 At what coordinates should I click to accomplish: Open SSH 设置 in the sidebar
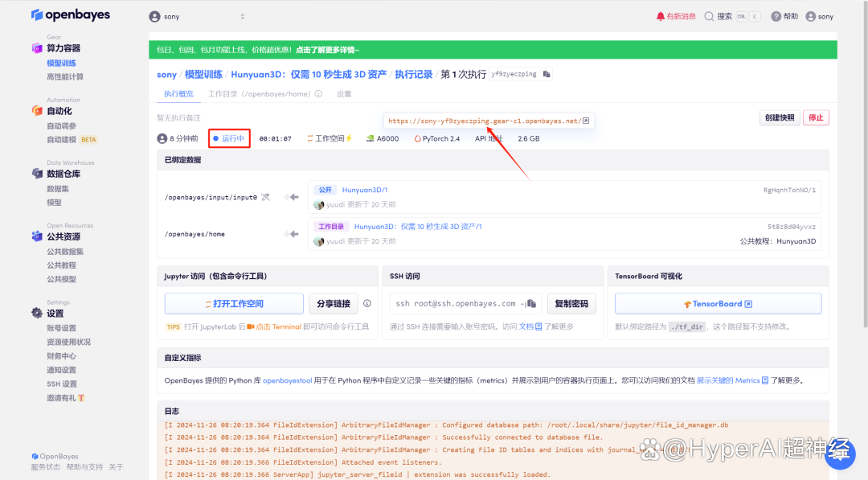click(x=61, y=384)
